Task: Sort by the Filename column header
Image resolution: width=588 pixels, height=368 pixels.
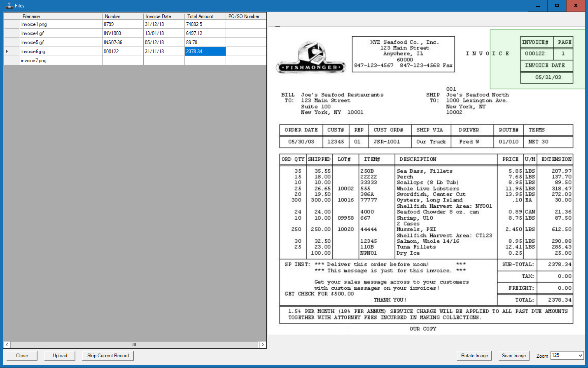Action: coord(61,16)
